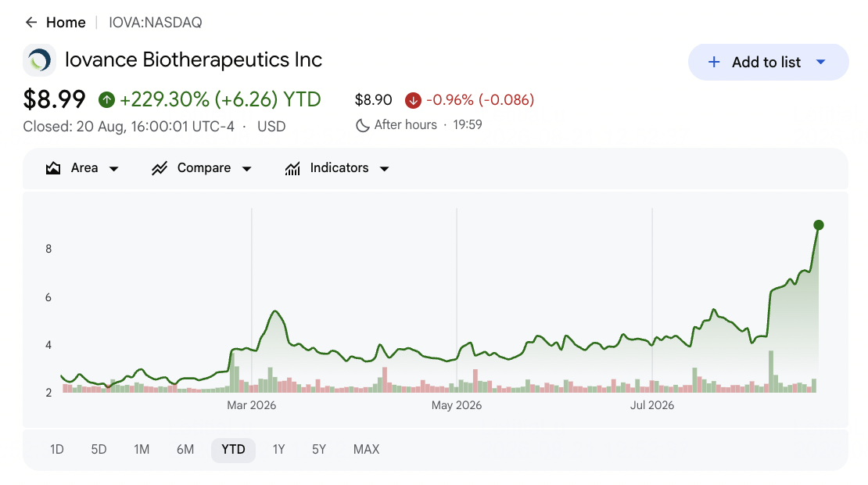This screenshot has height=485, width=868.
Task: Click the green end-point dot on price chart
Action: point(819,225)
